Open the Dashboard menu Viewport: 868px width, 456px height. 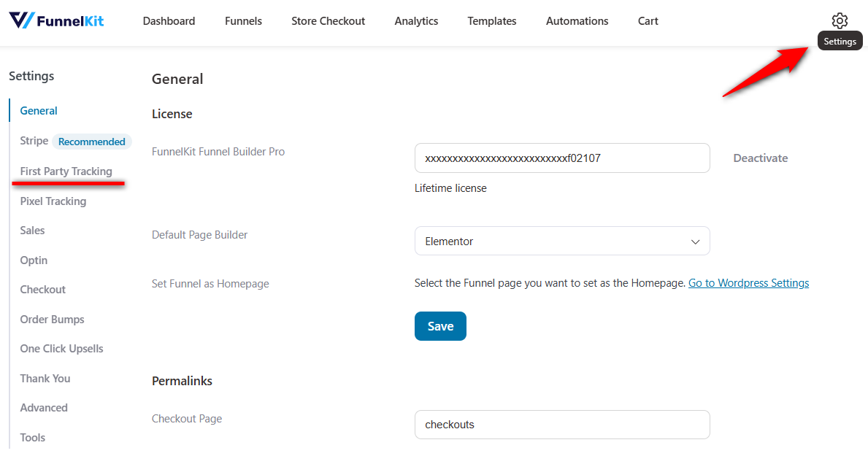[x=169, y=21]
